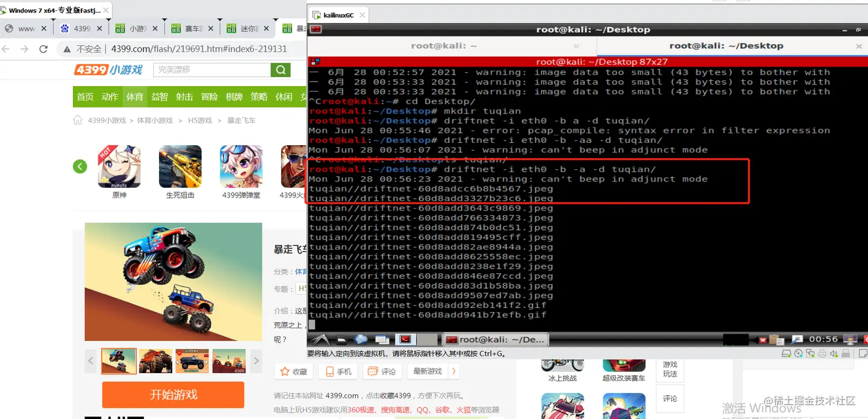The image size is (868, 419).
Task: Click the 最新游戏 button
Action: click(428, 371)
